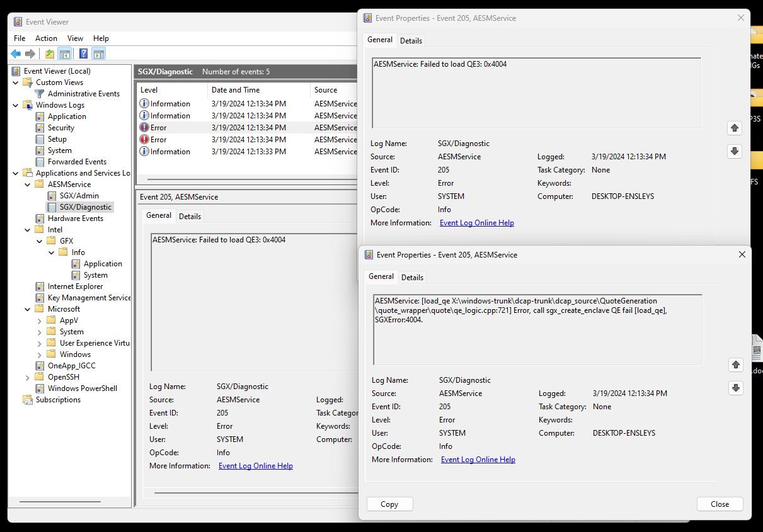Switch to Details tab in lower Event Properties
Screen dimensions: 763x532
[412, 277]
